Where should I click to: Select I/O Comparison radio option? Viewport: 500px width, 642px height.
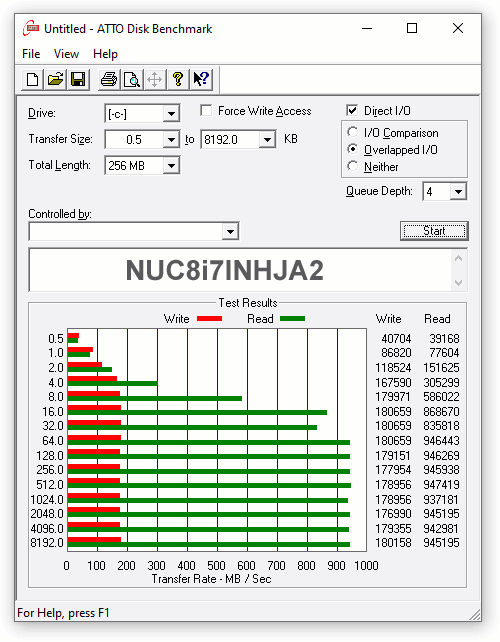352,132
